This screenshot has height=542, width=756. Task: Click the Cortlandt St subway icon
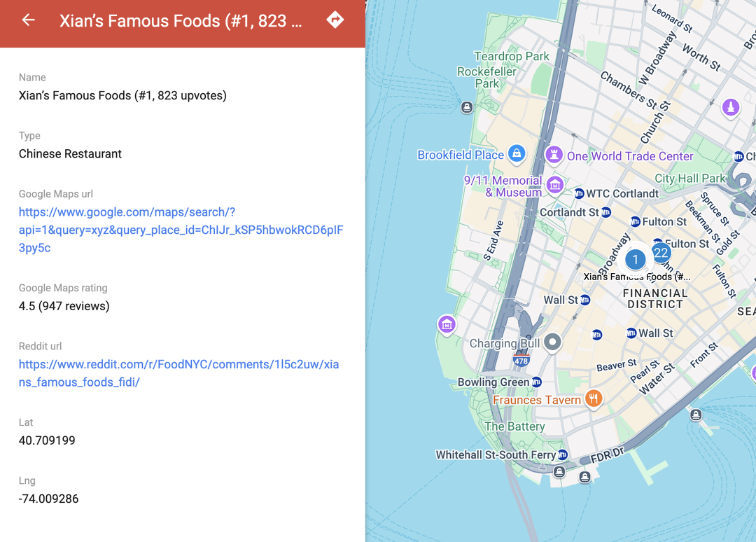point(606,212)
